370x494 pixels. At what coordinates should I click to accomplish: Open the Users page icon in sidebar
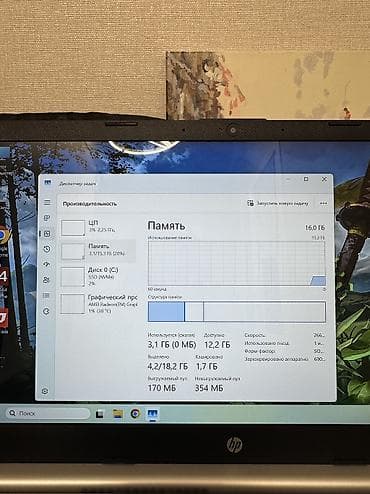47,280
